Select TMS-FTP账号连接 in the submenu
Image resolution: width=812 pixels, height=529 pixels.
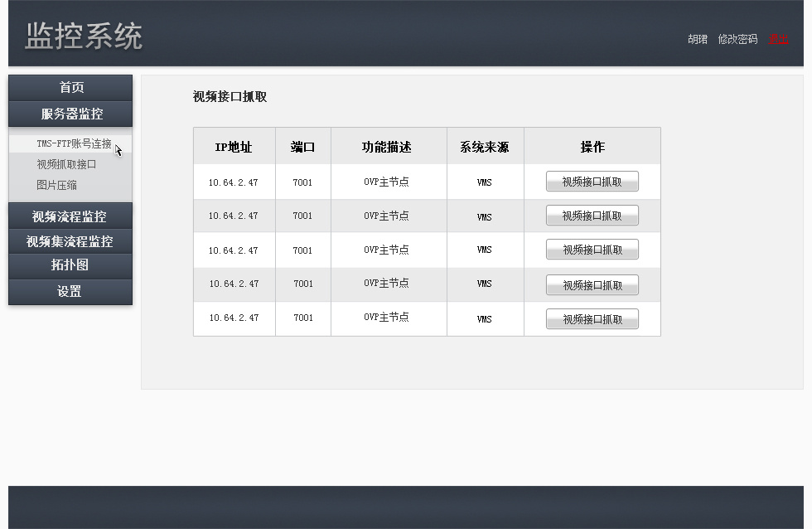click(x=73, y=143)
